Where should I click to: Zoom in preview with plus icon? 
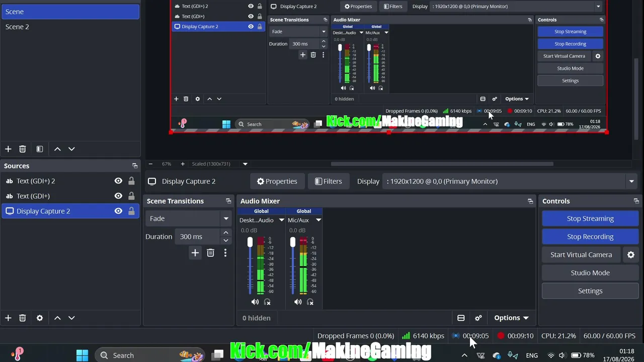pyautogui.click(x=183, y=164)
